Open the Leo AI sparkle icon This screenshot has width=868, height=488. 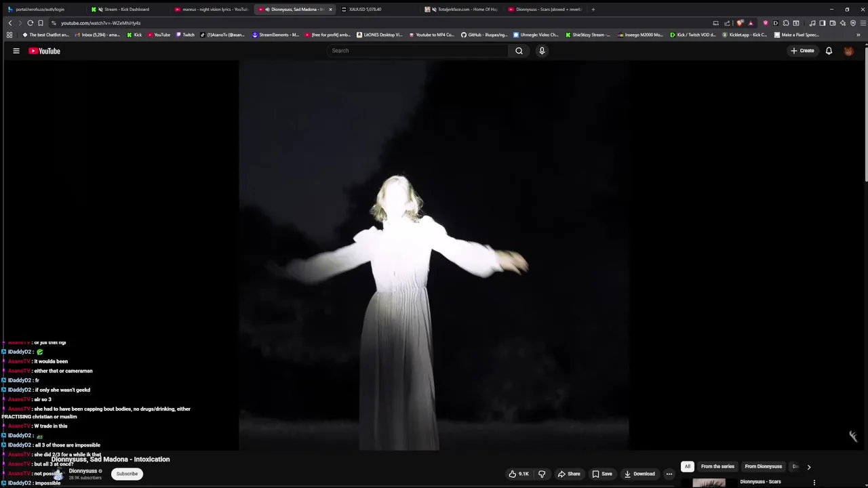pyautogui.click(x=843, y=23)
